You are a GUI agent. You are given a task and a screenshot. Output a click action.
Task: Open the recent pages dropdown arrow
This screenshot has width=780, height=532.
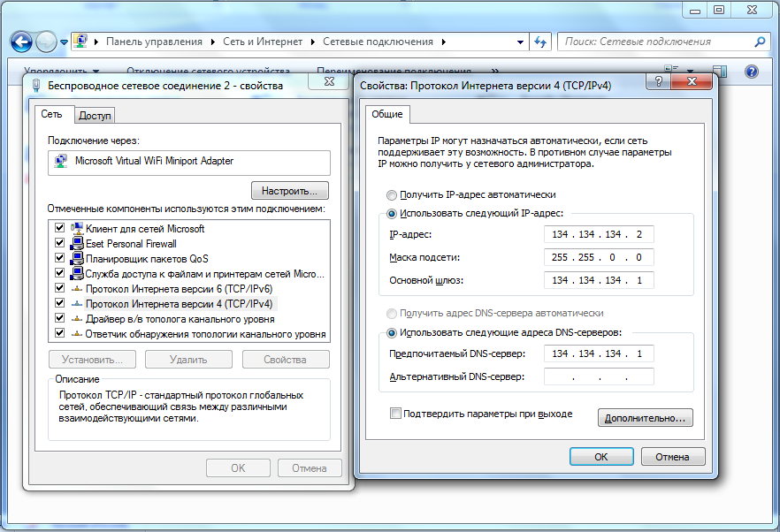[65, 42]
